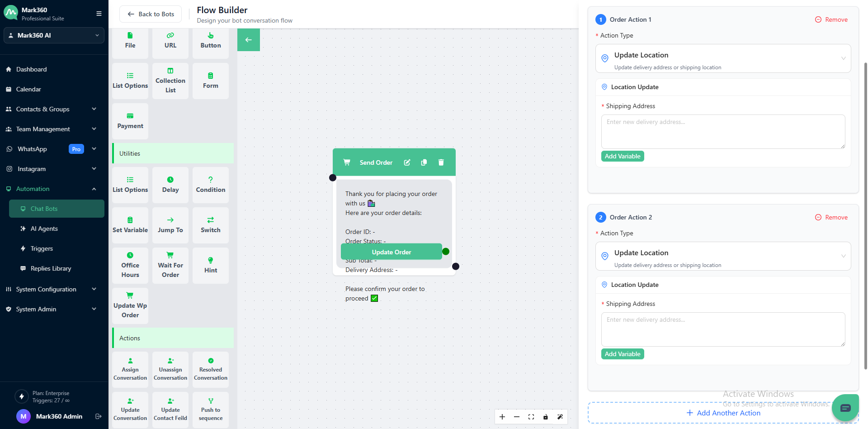The height and width of the screenshot is (429, 868).
Task: Click the Shipping Address field in Order Action 2
Action: (x=723, y=329)
